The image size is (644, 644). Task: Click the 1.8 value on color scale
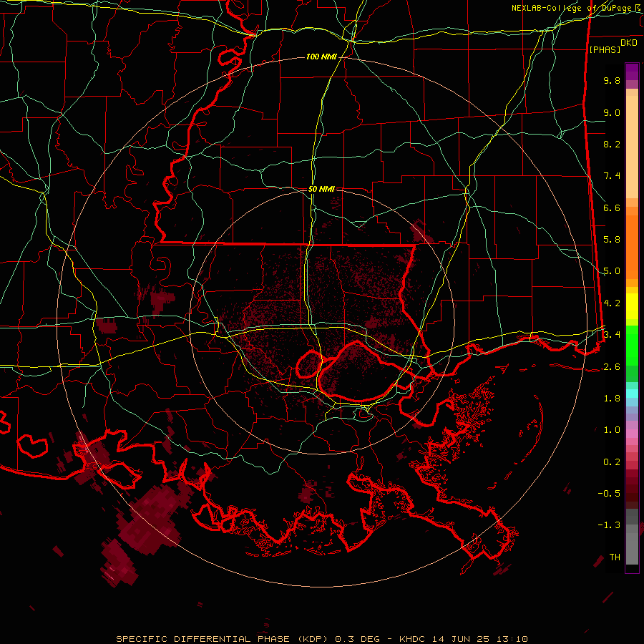point(612,399)
